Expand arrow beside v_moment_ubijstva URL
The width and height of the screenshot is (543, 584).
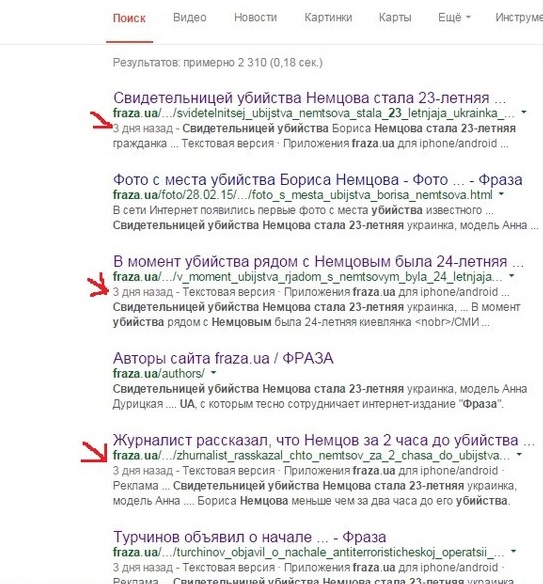coord(511,276)
